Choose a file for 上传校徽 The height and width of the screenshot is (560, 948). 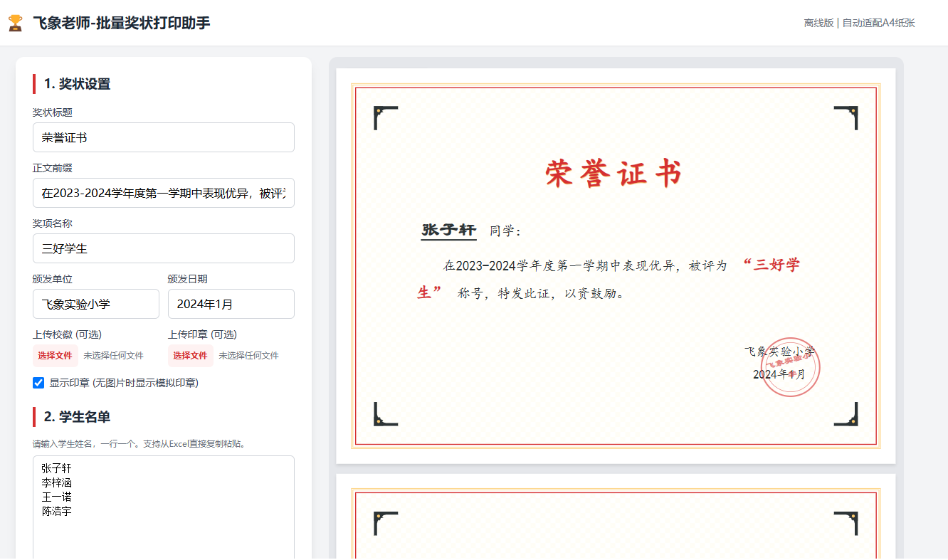click(x=55, y=356)
